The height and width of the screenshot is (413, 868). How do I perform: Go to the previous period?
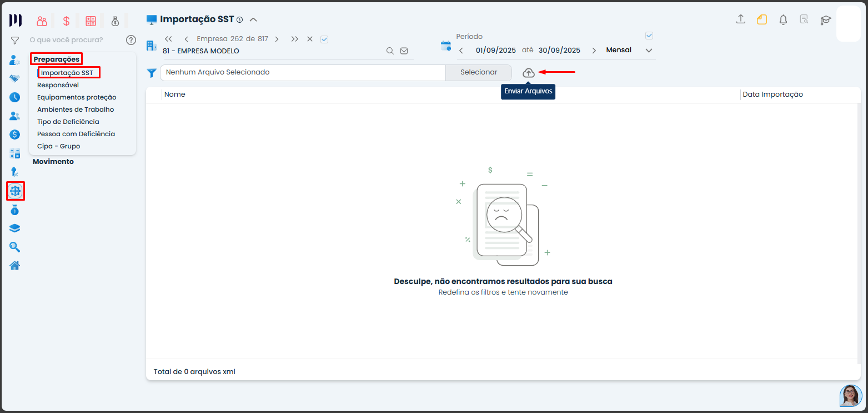tap(461, 51)
